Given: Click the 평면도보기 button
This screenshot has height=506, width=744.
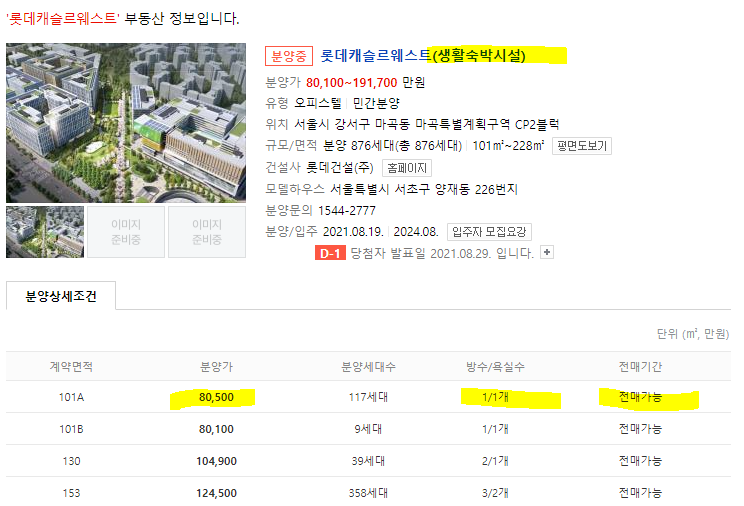Looking at the screenshot, I should pos(582,146).
